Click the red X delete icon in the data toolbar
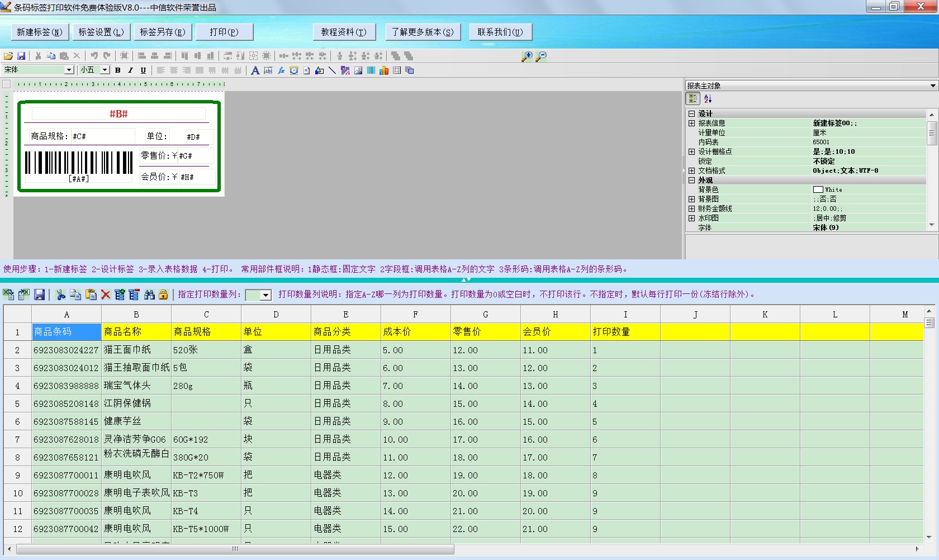 (106, 295)
